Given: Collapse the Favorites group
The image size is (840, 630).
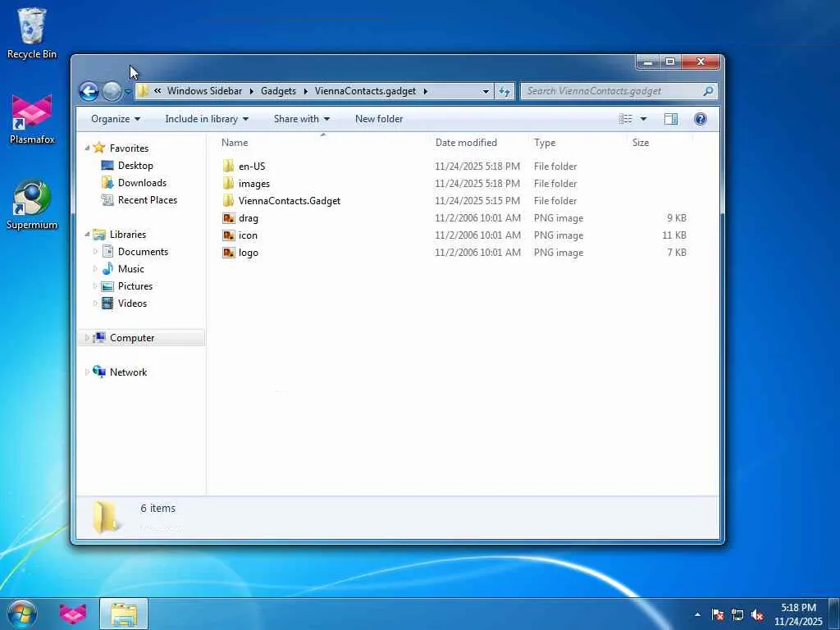Looking at the screenshot, I should coord(87,148).
